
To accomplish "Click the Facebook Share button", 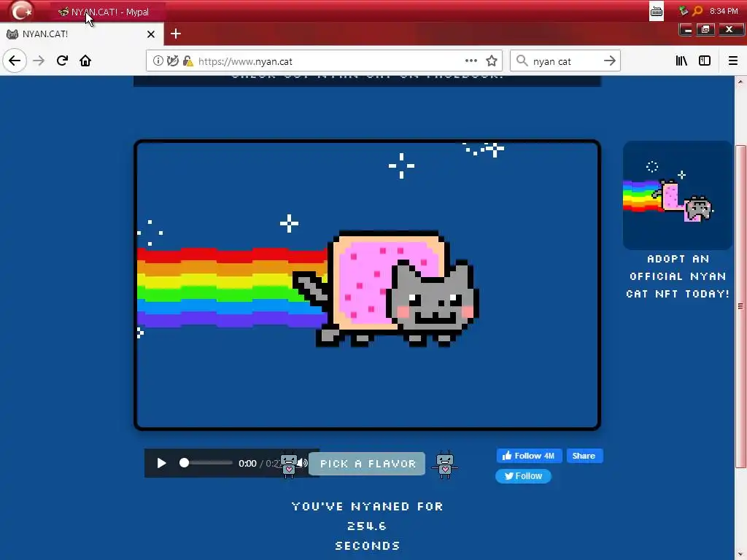I will 584,456.
